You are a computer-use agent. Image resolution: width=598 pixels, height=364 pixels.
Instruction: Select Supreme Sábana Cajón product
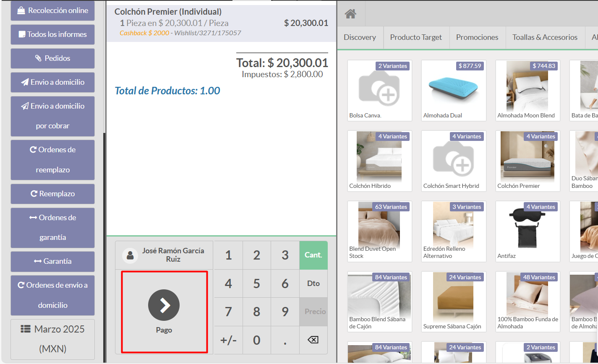[x=454, y=302]
